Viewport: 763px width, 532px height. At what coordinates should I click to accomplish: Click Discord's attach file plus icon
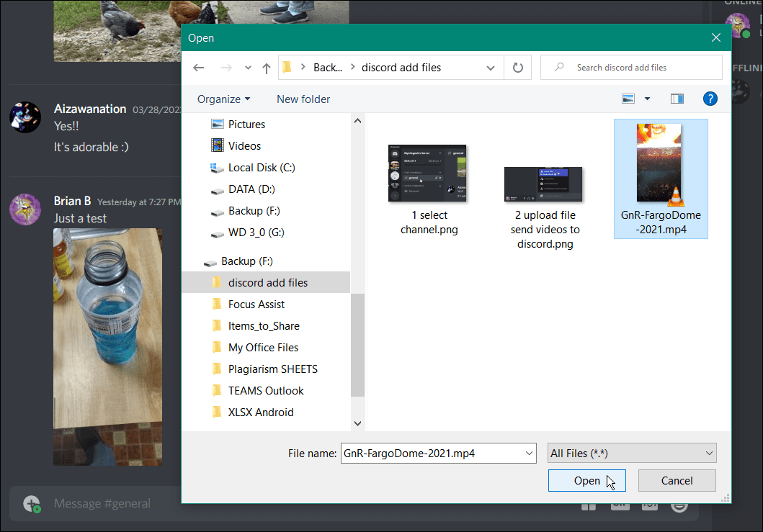[31, 503]
